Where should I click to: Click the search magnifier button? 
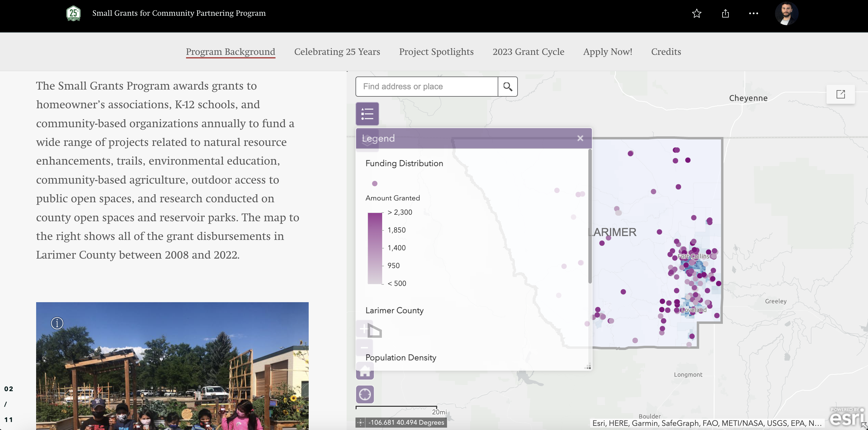coord(507,87)
